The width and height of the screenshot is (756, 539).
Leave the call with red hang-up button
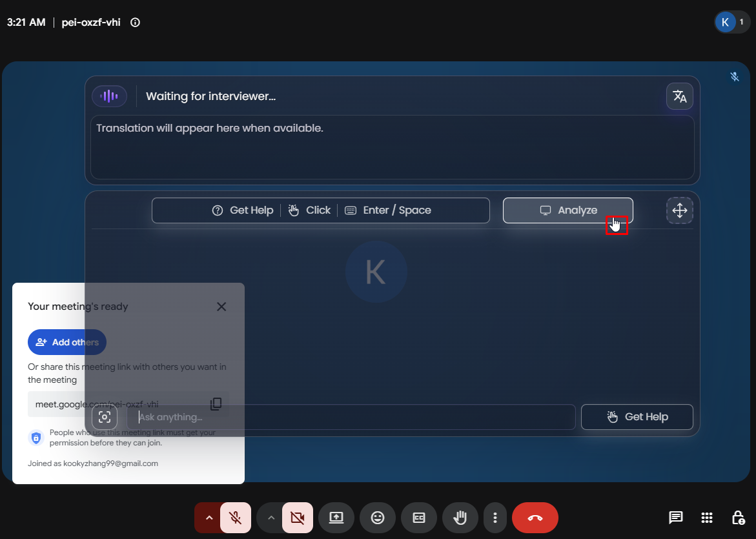pyautogui.click(x=535, y=518)
